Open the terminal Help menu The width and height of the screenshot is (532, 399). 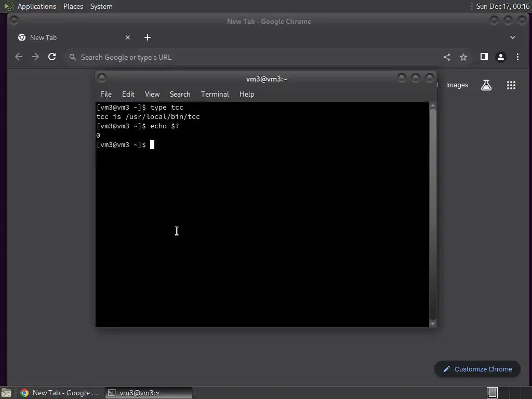coord(247,95)
